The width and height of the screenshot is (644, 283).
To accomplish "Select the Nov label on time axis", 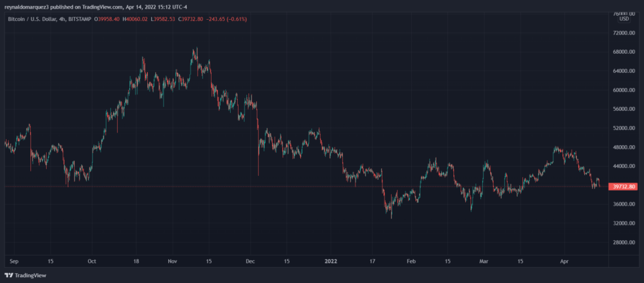I will coord(172,261).
